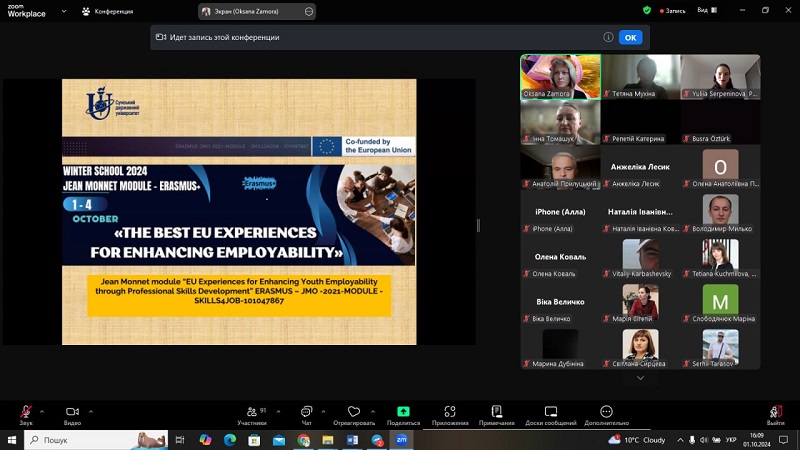This screenshot has height=450, width=800.
Task: Open Microsoft Store from the taskbar
Action: pos(254,440)
